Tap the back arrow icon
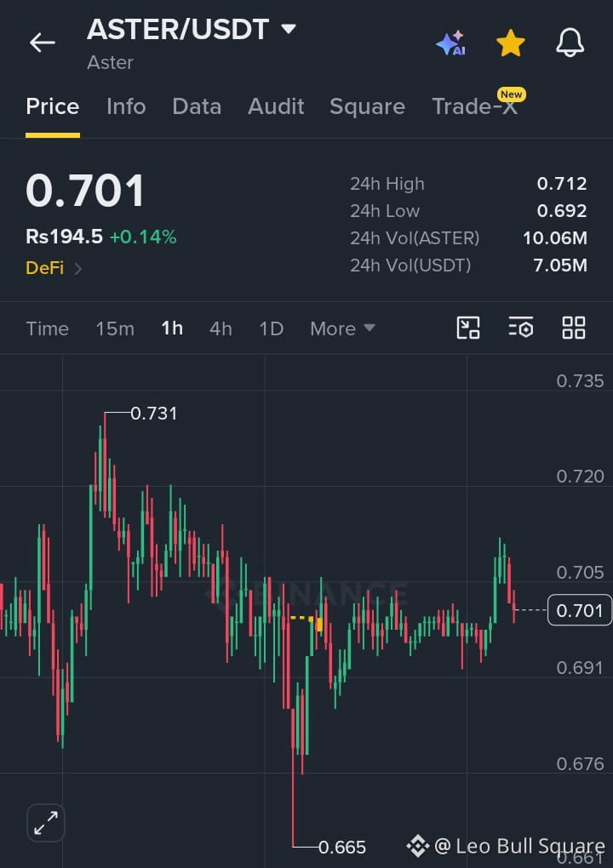Viewport: 613px width, 868px height. 42,42
